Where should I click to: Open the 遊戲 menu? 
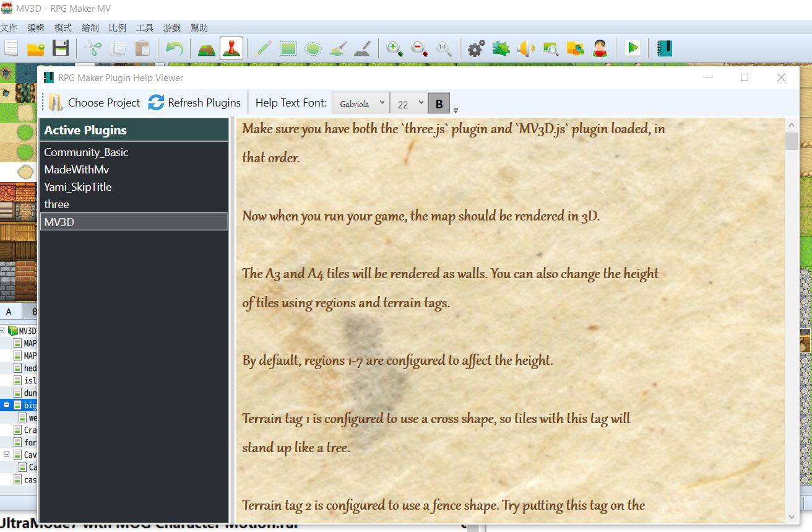[x=172, y=28]
